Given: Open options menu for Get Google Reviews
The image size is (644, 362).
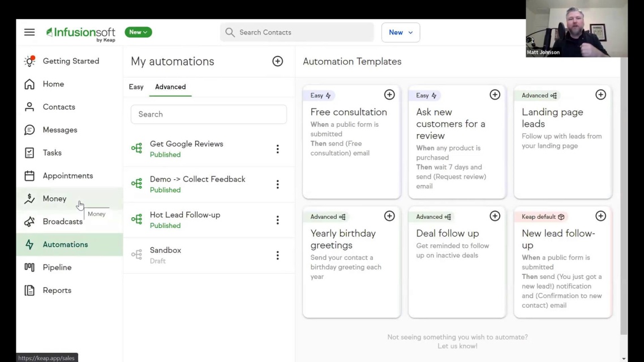Looking at the screenshot, I should 278,149.
